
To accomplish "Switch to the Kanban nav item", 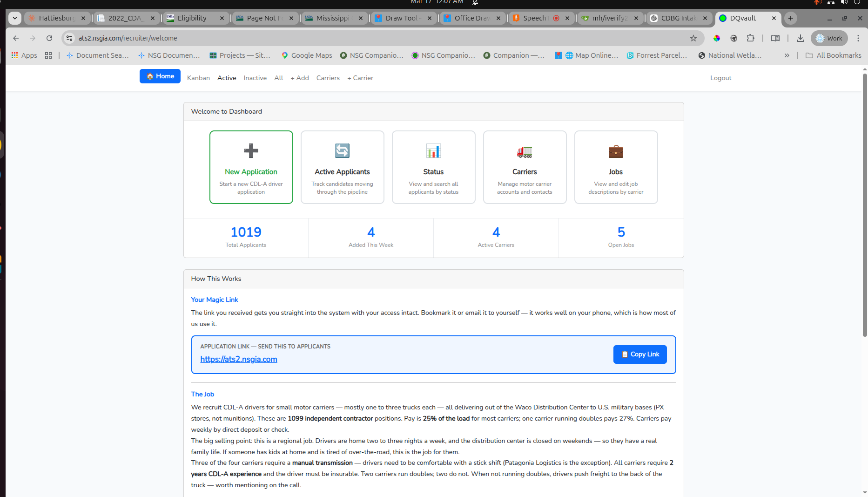I will point(198,78).
